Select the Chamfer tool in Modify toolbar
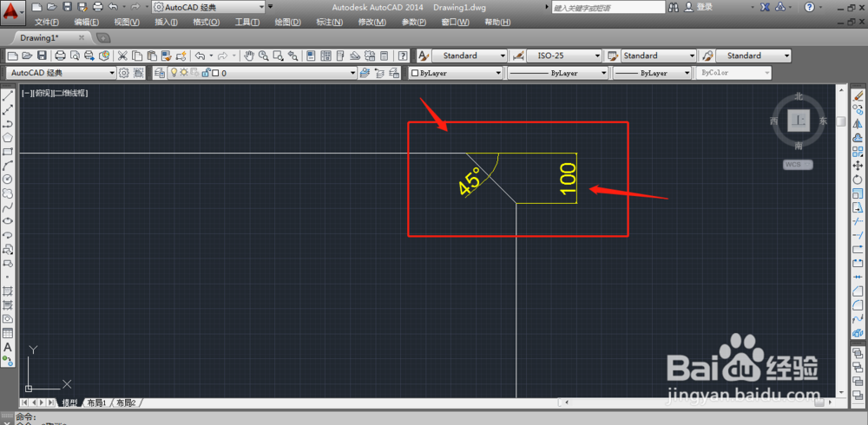Image resolution: width=868 pixels, height=425 pixels. pos(858,291)
